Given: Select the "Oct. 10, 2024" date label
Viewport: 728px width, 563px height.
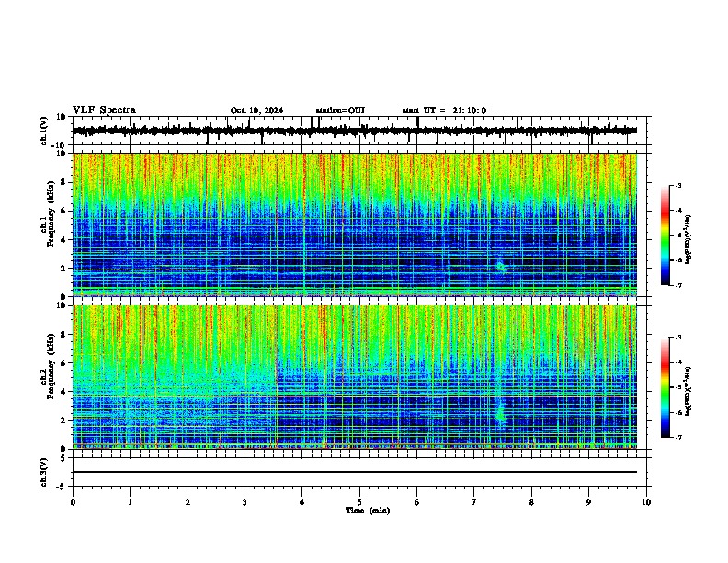Looking at the screenshot, I should point(256,110).
